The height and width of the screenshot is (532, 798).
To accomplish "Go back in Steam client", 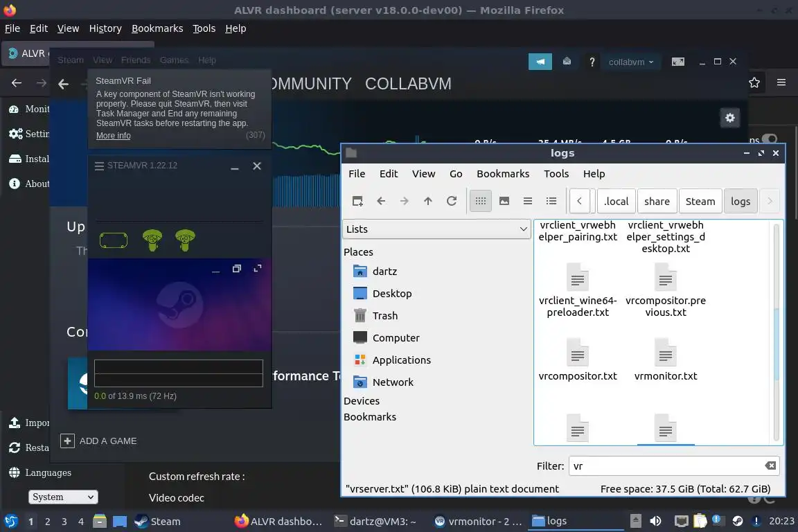I will tap(63, 84).
